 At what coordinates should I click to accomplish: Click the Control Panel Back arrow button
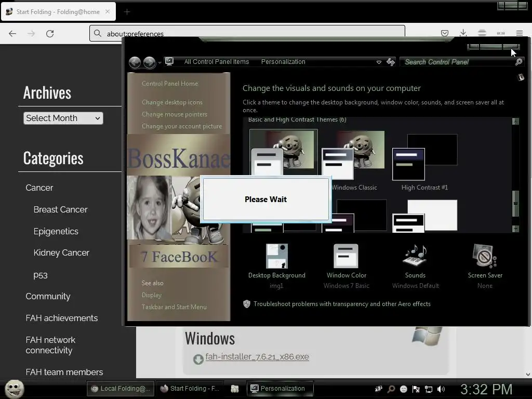coord(135,62)
